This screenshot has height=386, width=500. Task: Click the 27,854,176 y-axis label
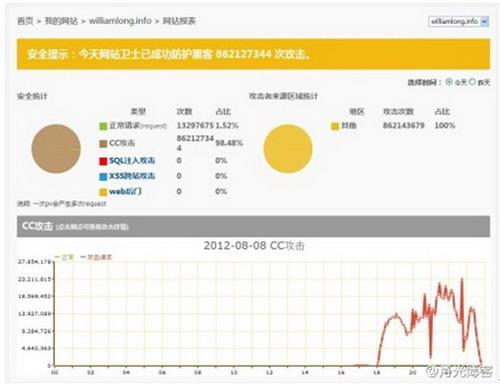pyautogui.click(x=35, y=262)
